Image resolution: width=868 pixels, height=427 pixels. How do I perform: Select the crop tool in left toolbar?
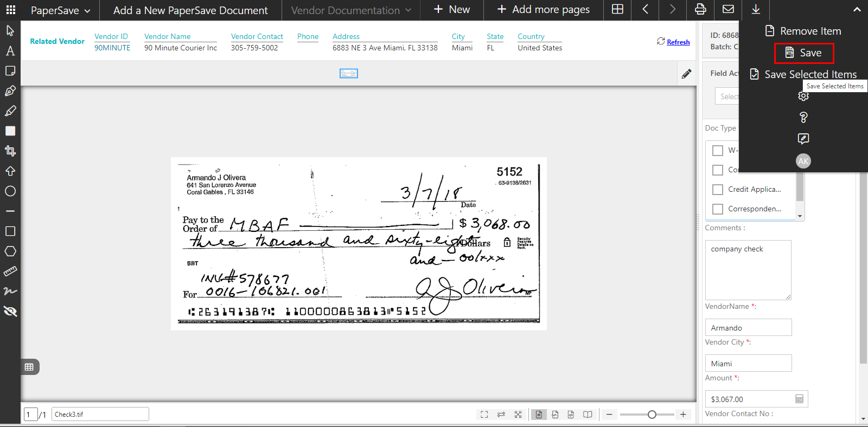click(x=10, y=151)
